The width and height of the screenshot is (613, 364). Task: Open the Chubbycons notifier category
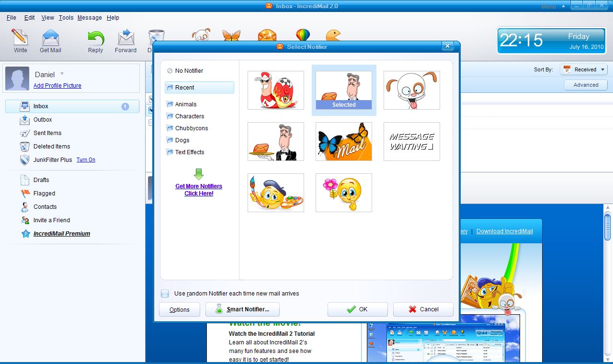click(187, 128)
